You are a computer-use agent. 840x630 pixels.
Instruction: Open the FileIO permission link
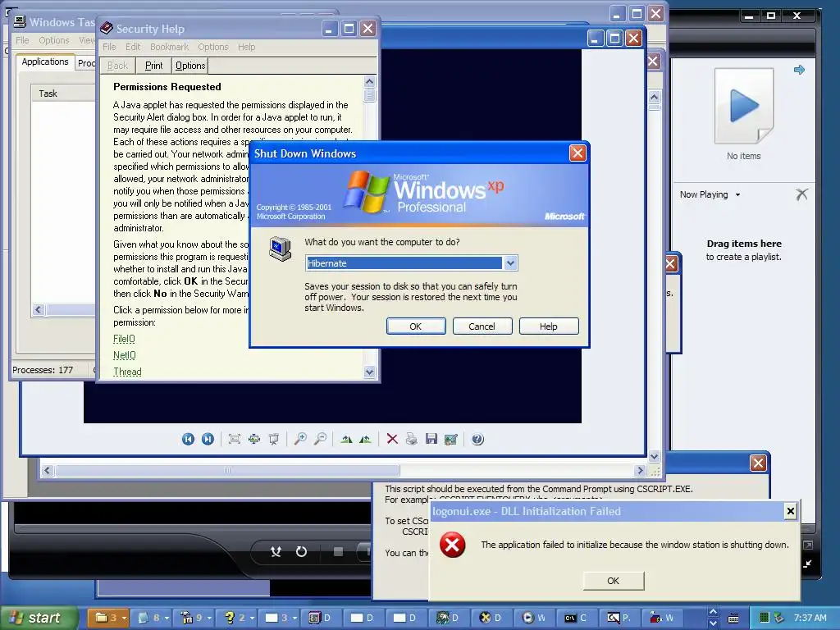pyautogui.click(x=125, y=339)
